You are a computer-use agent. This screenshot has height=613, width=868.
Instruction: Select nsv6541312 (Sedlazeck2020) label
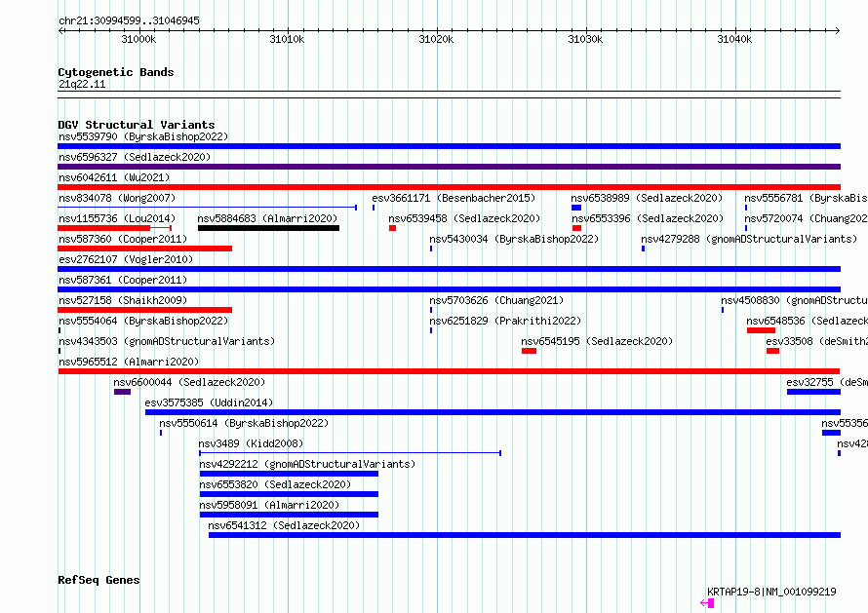(x=284, y=525)
